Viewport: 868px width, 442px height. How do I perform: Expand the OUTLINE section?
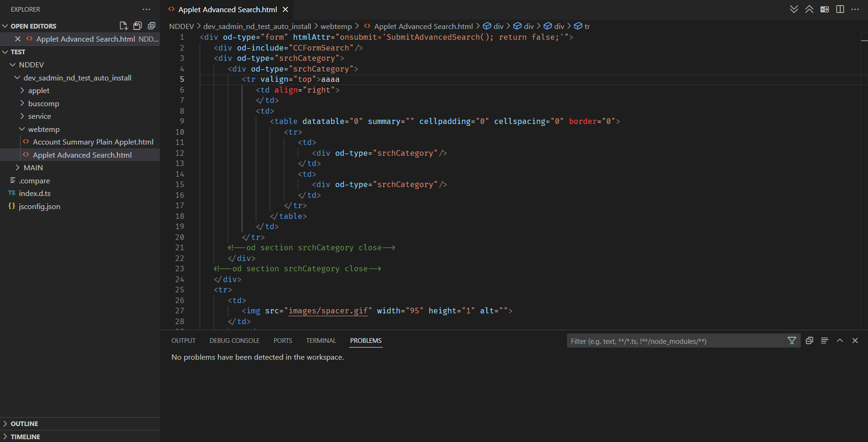pos(5,424)
